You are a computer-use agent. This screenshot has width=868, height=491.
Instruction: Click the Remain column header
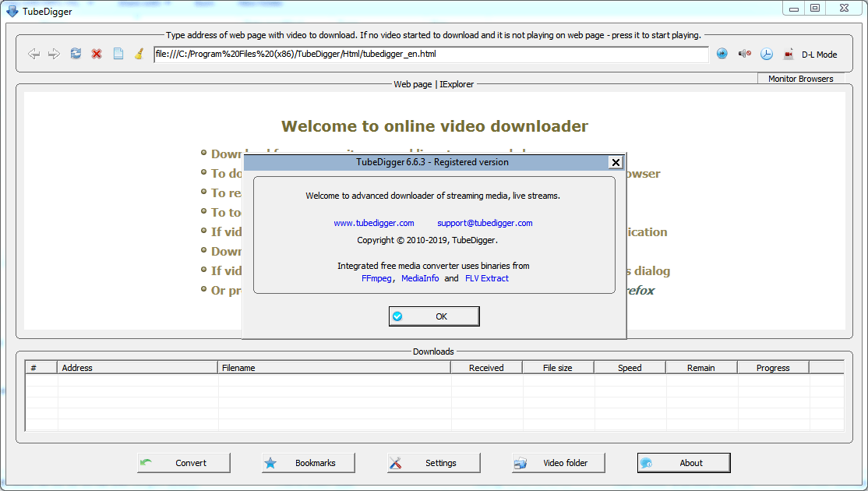coord(701,368)
